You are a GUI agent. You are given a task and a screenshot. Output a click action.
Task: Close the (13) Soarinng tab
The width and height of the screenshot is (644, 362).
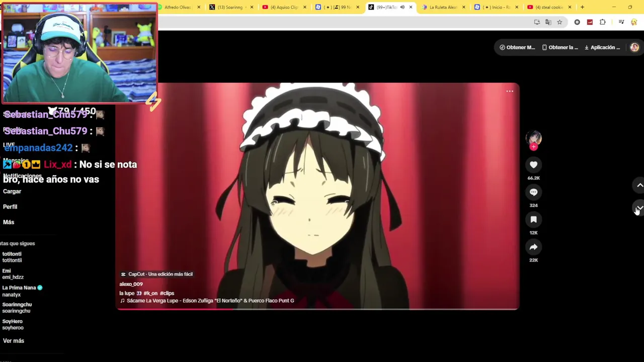[252, 7]
